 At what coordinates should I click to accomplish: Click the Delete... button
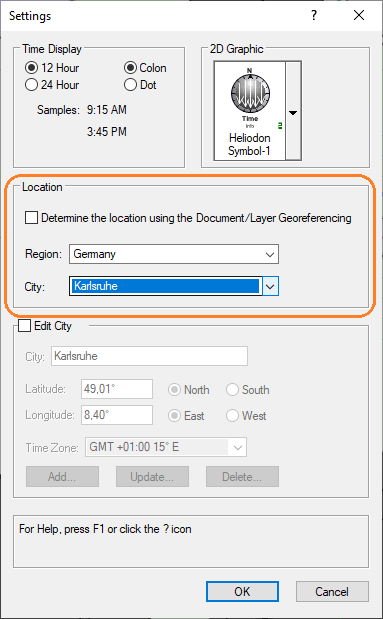point(242,476)
